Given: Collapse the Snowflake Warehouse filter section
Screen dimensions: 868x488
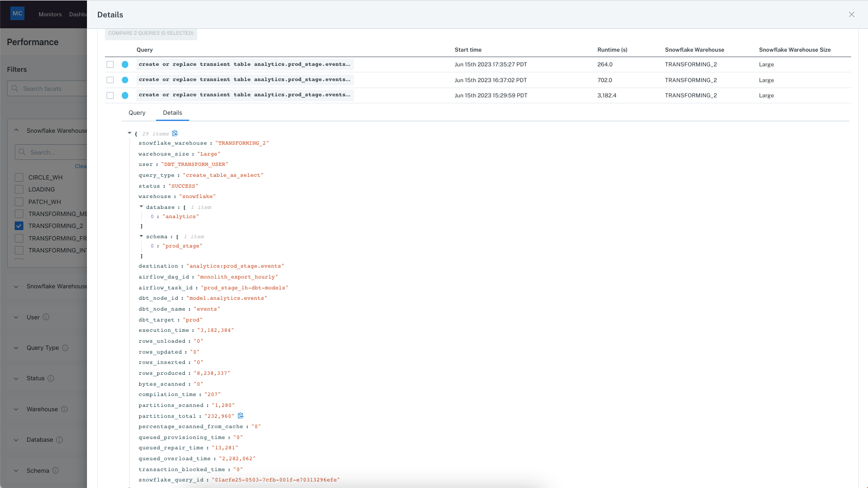Looking at the screenshot, I should pos(16,131).
